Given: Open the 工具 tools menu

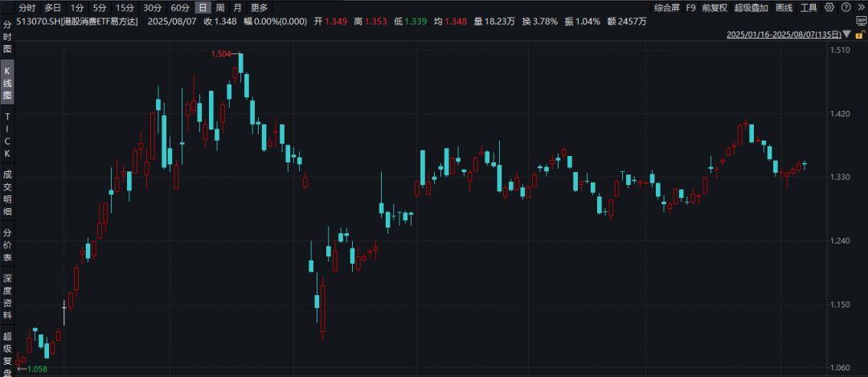Looking at the screenshot, I should point(809,7).
